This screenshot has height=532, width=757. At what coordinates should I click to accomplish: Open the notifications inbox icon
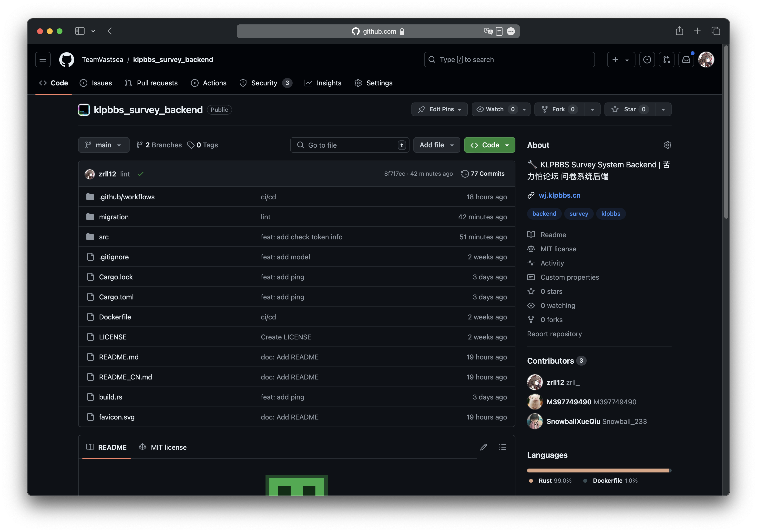point(686,60)
